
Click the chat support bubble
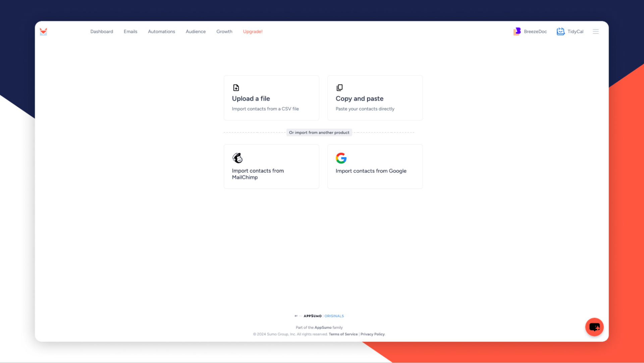[594, 327]
